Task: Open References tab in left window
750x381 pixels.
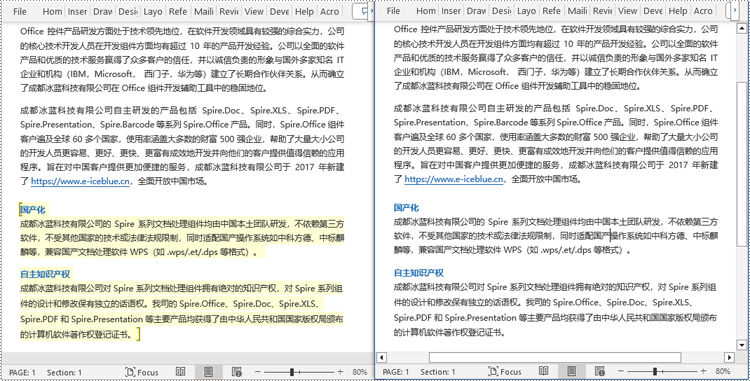Action: point(178,11)
